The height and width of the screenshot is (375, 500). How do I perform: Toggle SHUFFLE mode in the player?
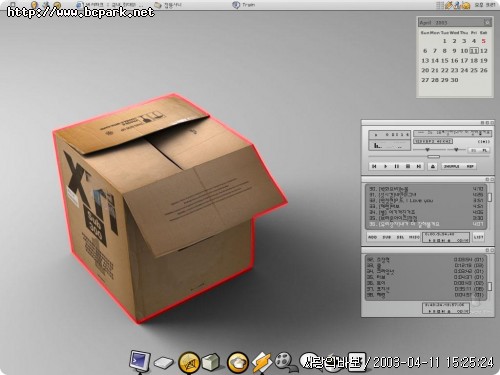452,166
